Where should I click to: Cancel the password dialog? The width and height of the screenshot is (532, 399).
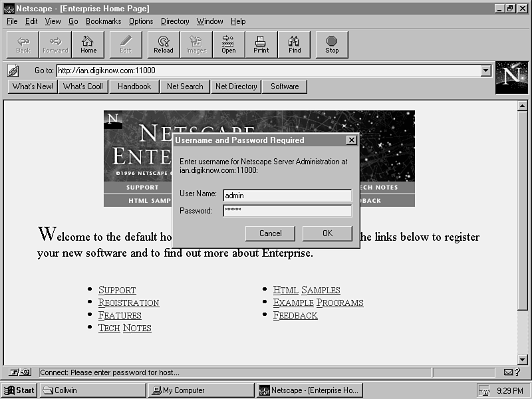click(270, 233)
